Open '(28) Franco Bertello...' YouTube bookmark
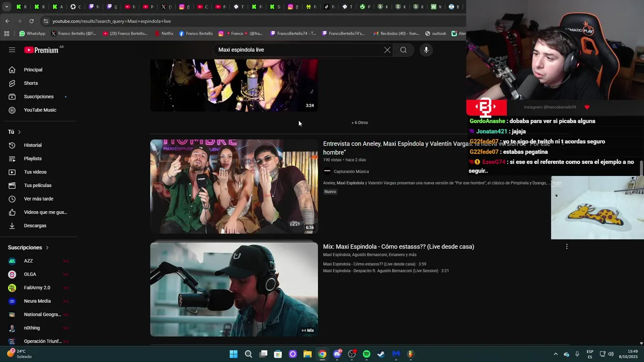Screen dimensions: 644x362 tap(125, 34)
